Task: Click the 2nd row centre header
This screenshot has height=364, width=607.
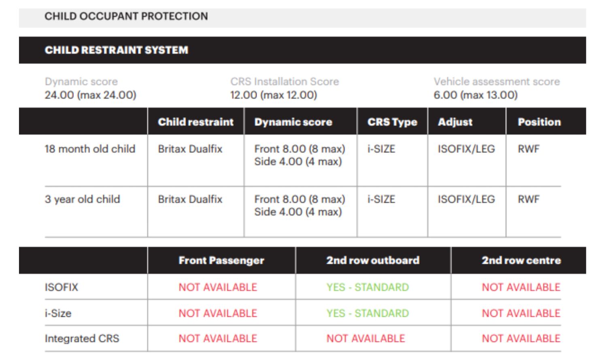Action: [521, 260]
